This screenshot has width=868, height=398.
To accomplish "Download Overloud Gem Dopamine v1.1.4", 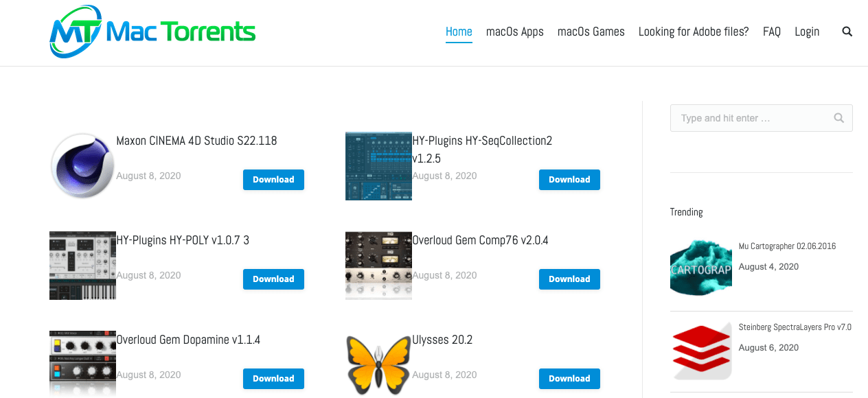I will pos(273,379).
